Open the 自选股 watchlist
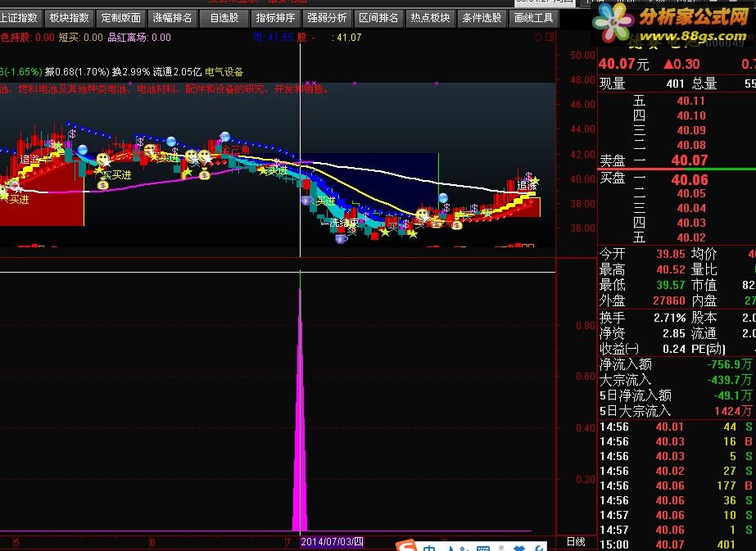Screen dimensions: 756x551 224,18
